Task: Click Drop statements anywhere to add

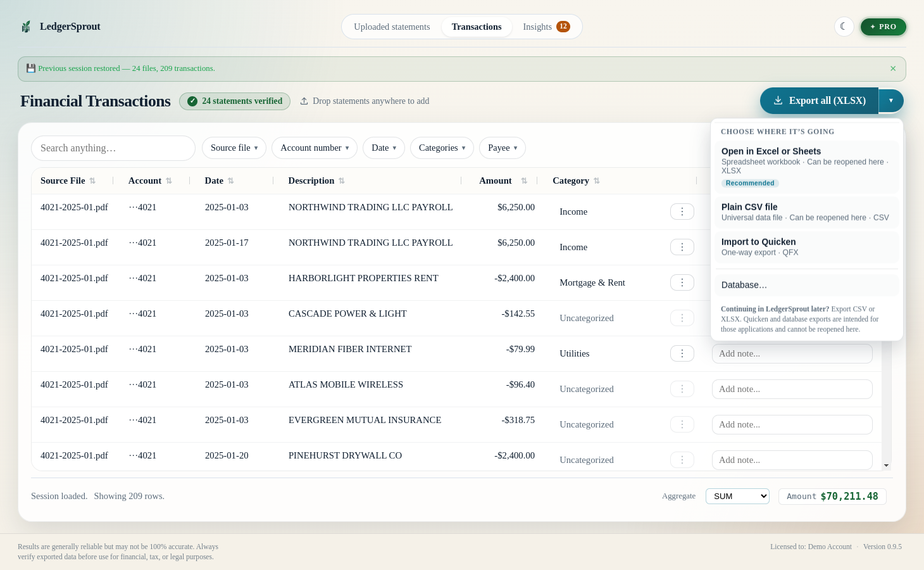Action: (365, 101)
